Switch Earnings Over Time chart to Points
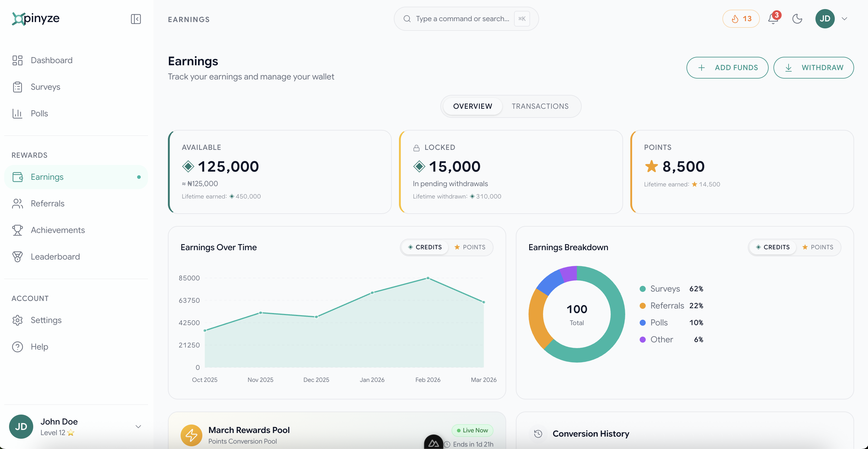 470,247
